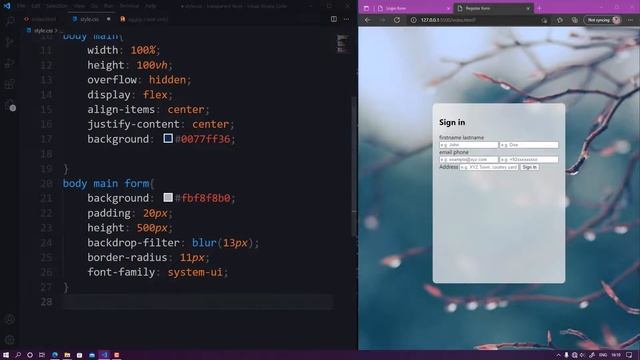This screenshot has height=360, width=640.
Task: Click the ENG language indicator in tray
Action: (x=603, y=355)
